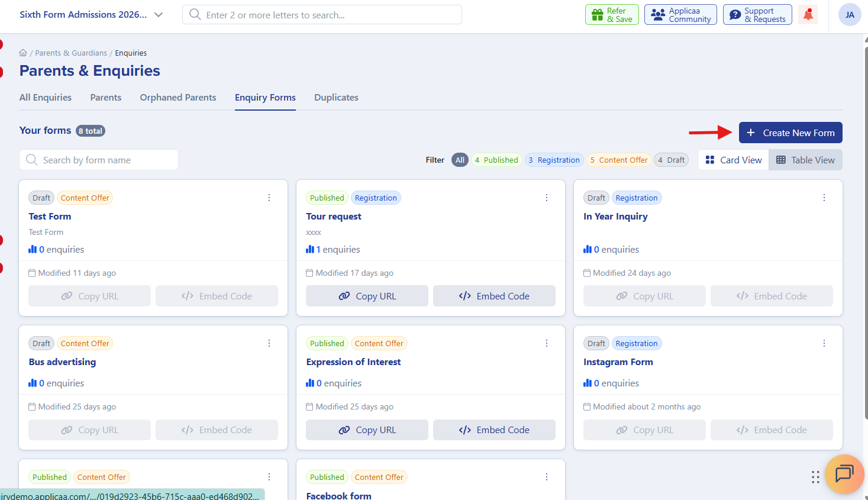The width and height of the screenshot is (868, 500).
Task: Click the bar chart icon on Expression of Interest
Action: (x=310, y=383)
